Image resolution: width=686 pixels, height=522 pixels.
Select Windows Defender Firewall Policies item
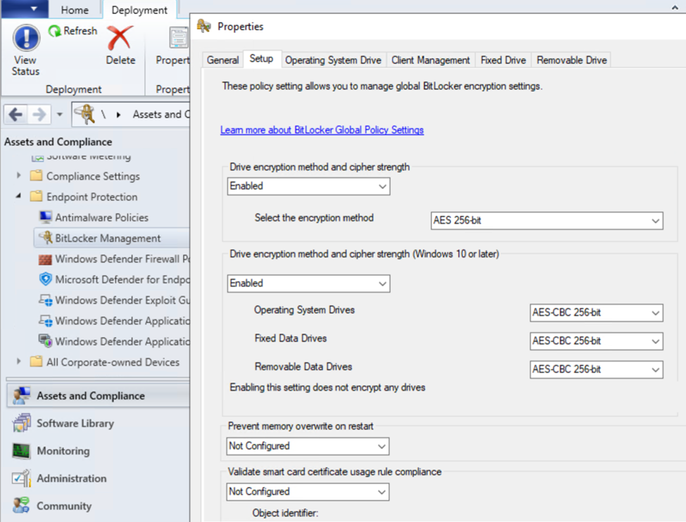coord(122,259)
